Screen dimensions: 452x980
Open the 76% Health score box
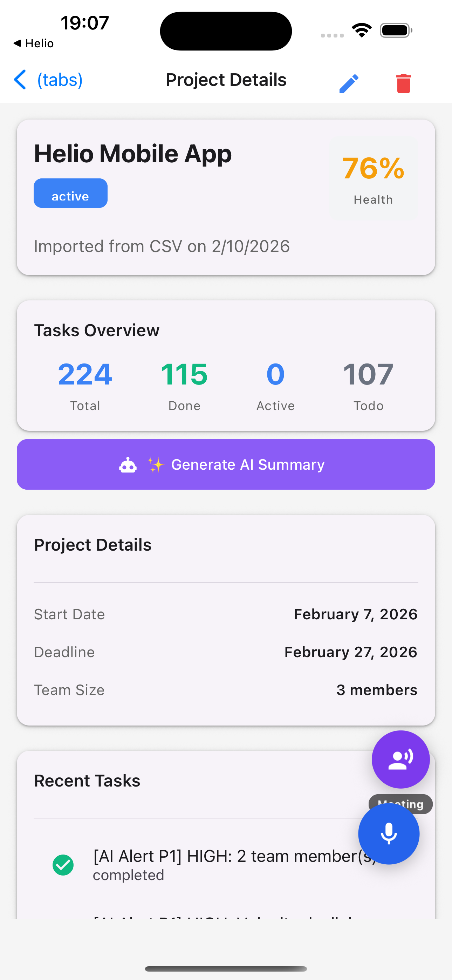pos(373,178)
